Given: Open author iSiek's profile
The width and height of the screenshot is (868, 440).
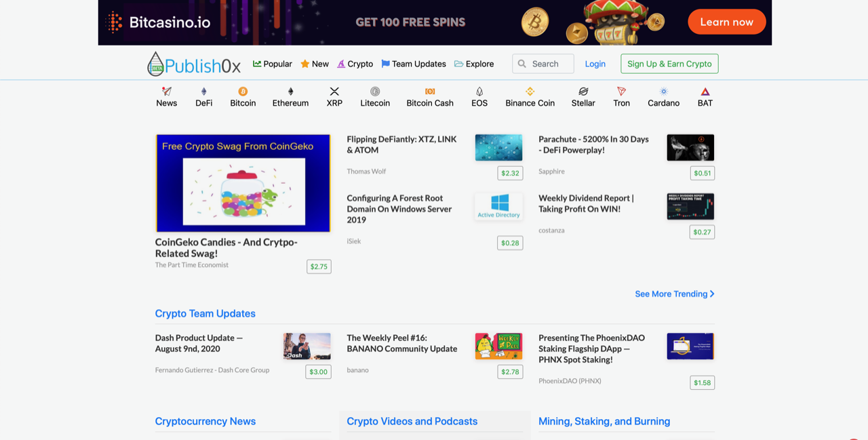Looking at the screenshot, I should pos(354,241).
